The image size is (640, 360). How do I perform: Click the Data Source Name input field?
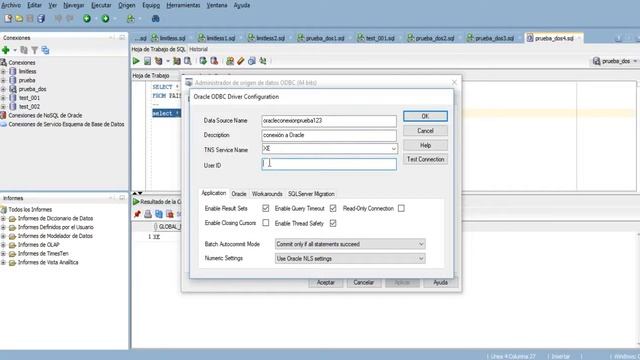click(x=329, y=121)
